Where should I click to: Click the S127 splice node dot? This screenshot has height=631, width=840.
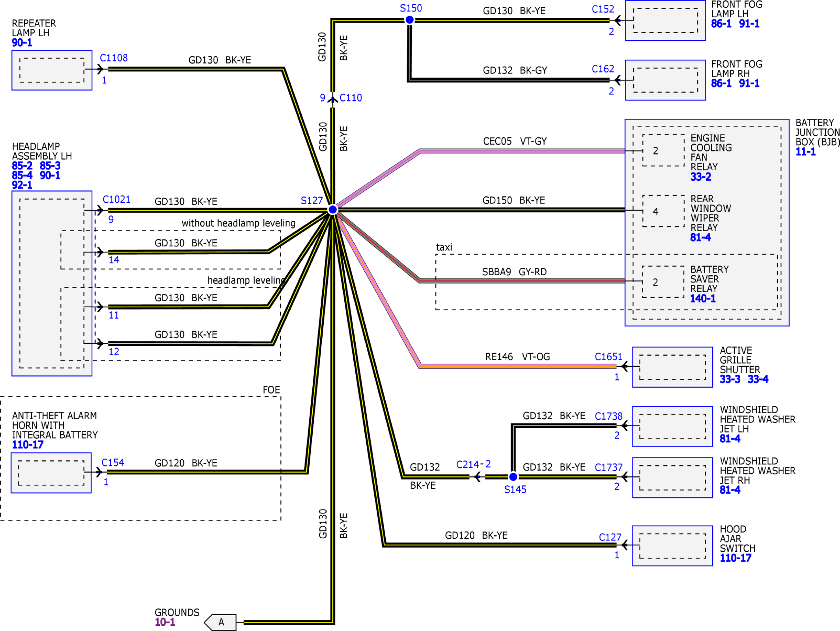pos(332,209)
